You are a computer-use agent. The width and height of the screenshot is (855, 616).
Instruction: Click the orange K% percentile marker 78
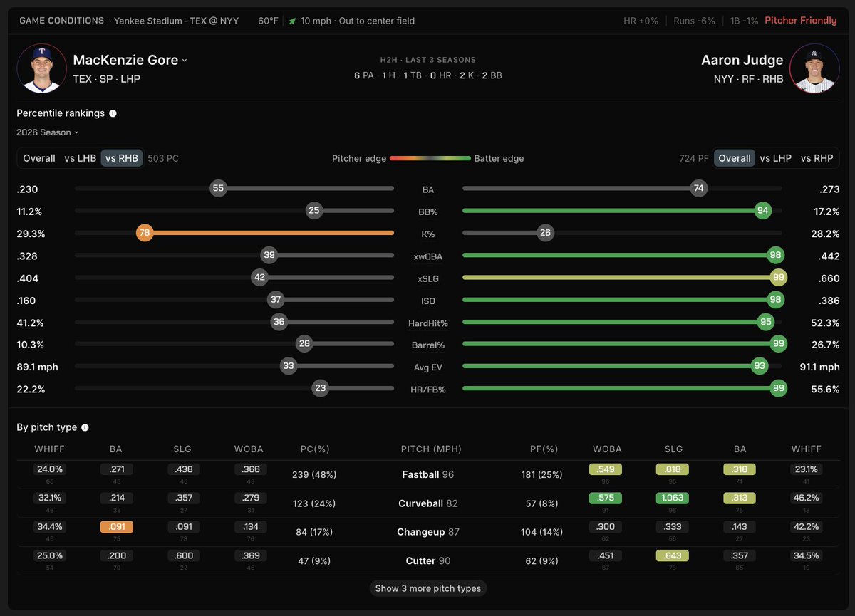click(145, 233)
